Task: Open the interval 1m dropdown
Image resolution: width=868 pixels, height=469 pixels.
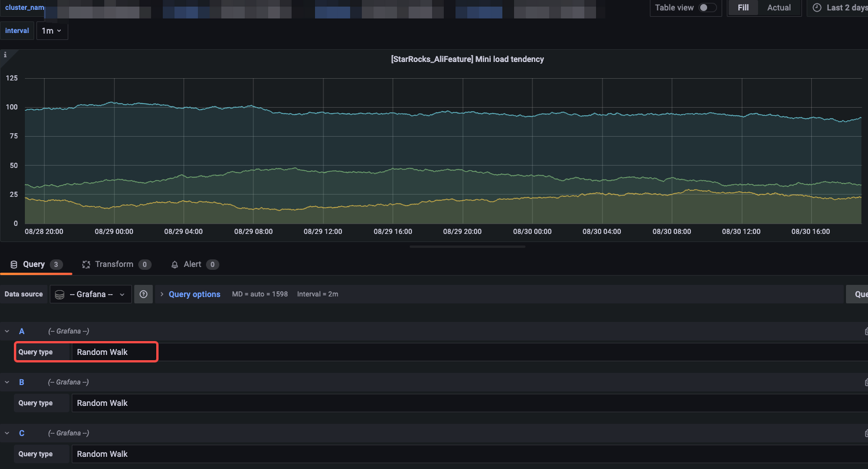Action: click(x=52, y=31)
